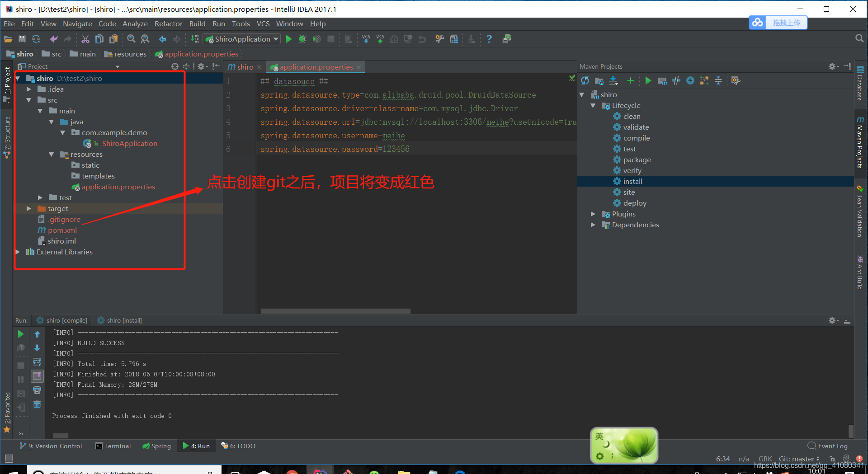Open the Terminal tool window tab
This screenshot has height=474, width=868.
click(113, 446)
